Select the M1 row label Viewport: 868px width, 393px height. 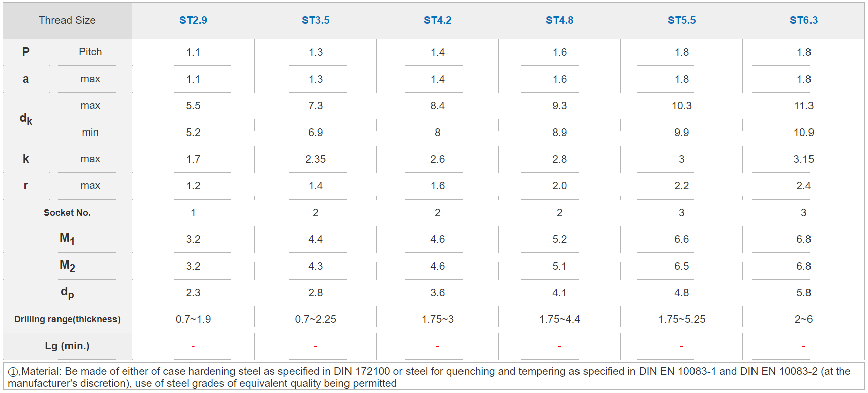(67, 239)
